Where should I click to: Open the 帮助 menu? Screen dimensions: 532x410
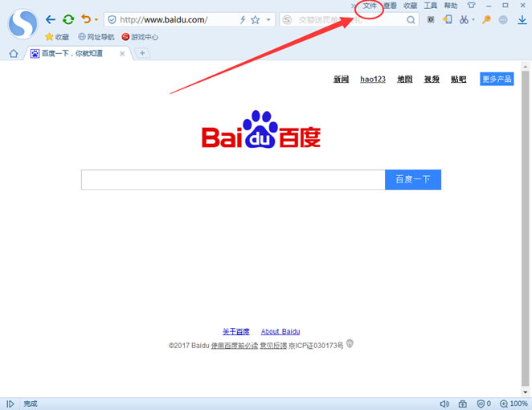pyautogui.click(x=451, y=6)
